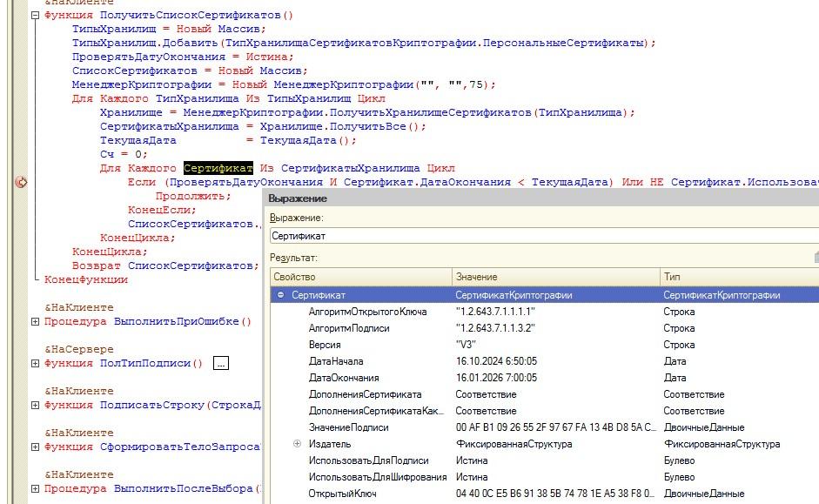
Task: Click the breakpoint marker in the gutter
Action: click(x=21, y=182)
